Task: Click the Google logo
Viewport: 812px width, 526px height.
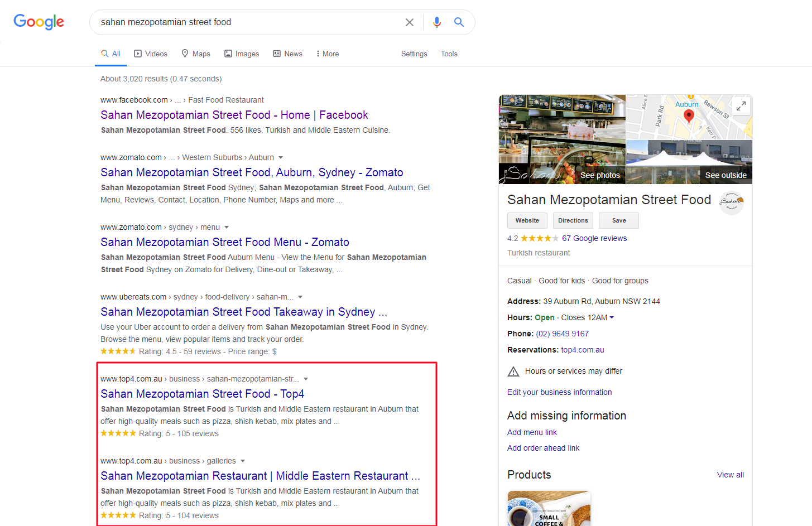Action: pyautogui.click(x=39, y=22)
